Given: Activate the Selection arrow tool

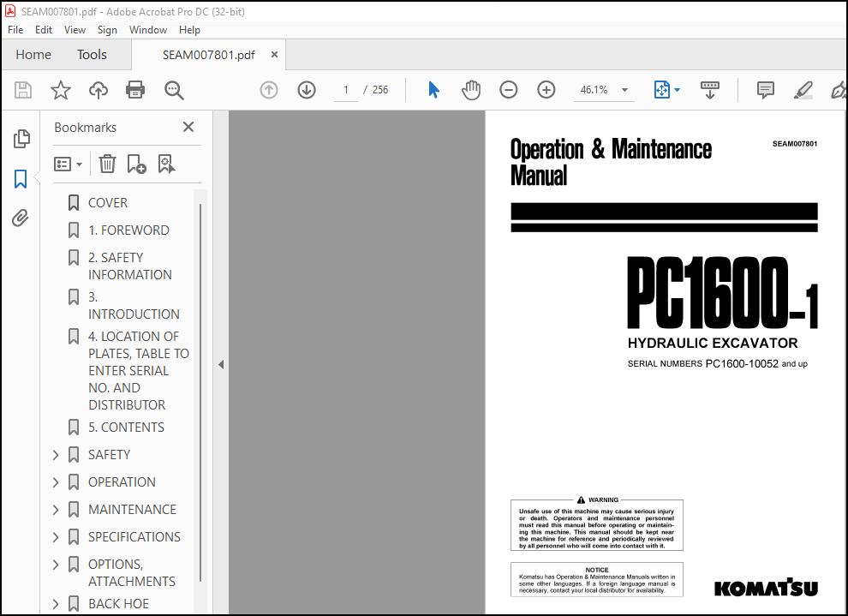Looking at the screenshot, I should [x=433, y=90].
